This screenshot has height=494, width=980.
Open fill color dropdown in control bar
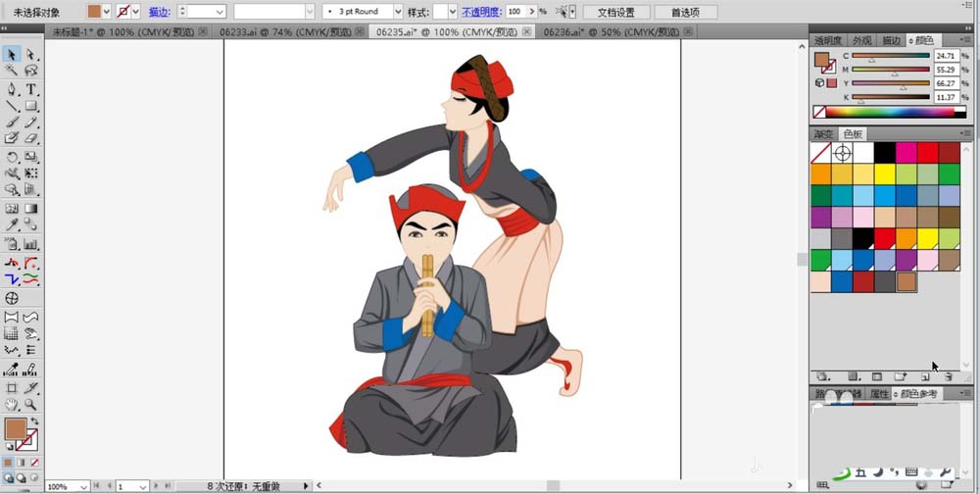point(106,11)
